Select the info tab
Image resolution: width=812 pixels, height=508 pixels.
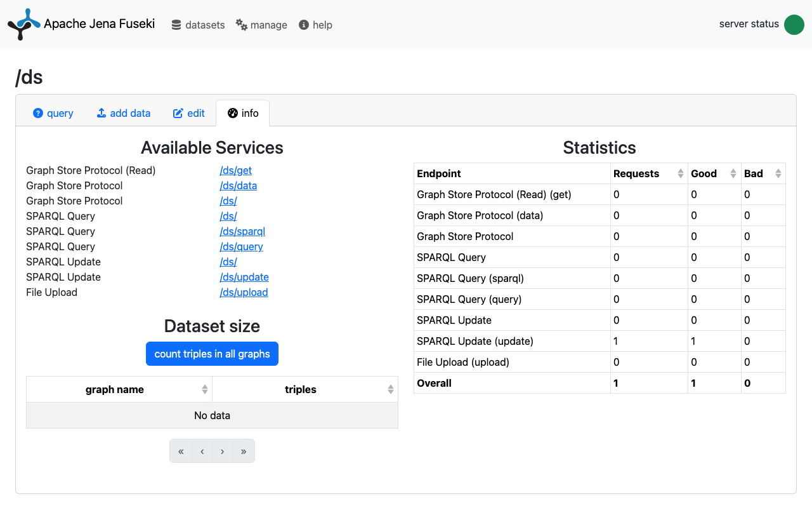(243, 113)
